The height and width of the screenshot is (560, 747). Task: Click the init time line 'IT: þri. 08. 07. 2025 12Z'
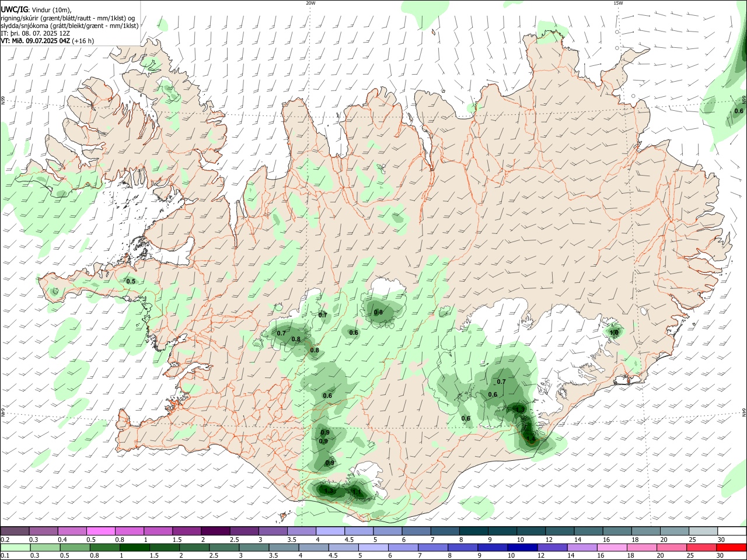coord(36,33)
